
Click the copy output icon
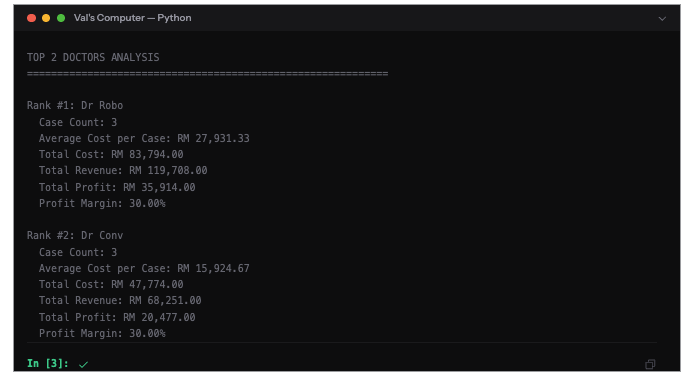pyautogui.click(x=650, y=364)
